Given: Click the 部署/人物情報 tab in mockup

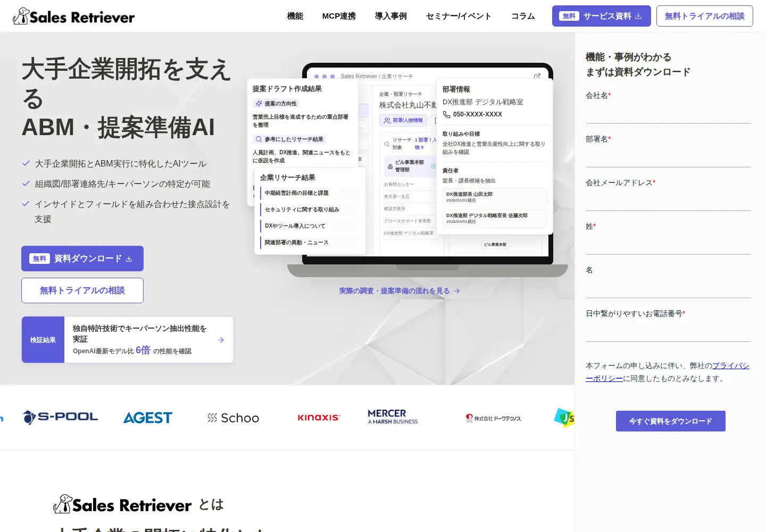Looking at the screenshot, I should coord(403,121).
